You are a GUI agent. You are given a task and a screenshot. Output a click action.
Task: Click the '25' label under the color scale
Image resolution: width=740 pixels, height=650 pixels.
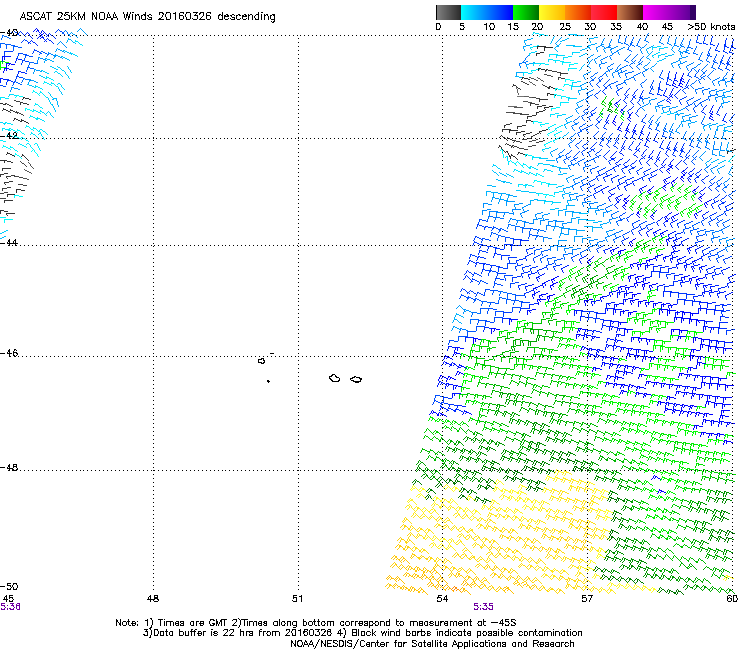pos(565,27)
